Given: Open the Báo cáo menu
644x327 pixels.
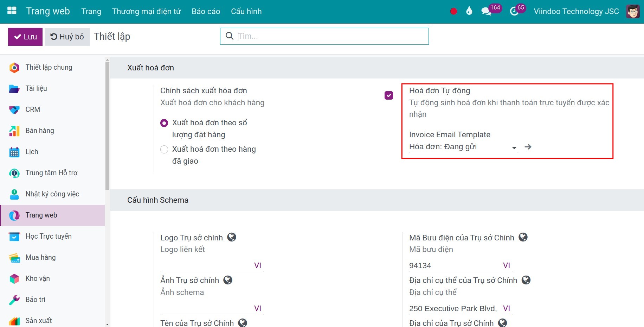Looking at the screenshot, I should click(206, 11).
